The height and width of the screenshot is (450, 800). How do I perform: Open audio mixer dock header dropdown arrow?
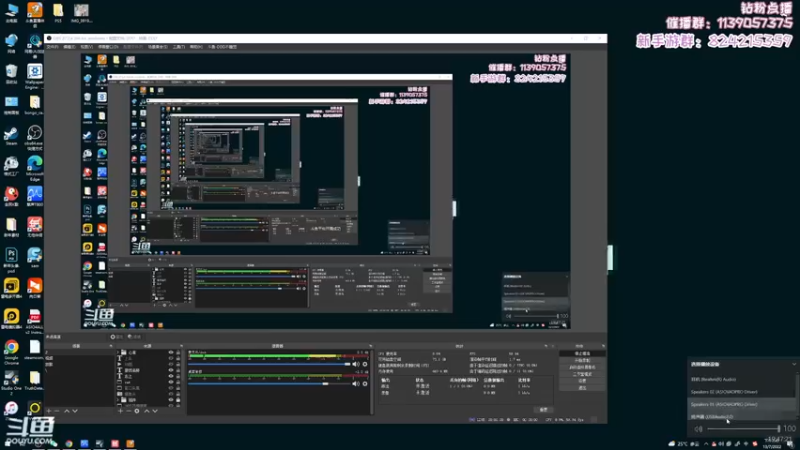click(x=370, y=346)
